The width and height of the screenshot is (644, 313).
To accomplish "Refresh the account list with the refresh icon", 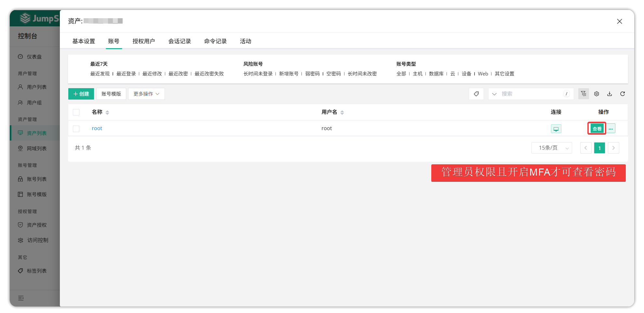I will tap(623, 94).
